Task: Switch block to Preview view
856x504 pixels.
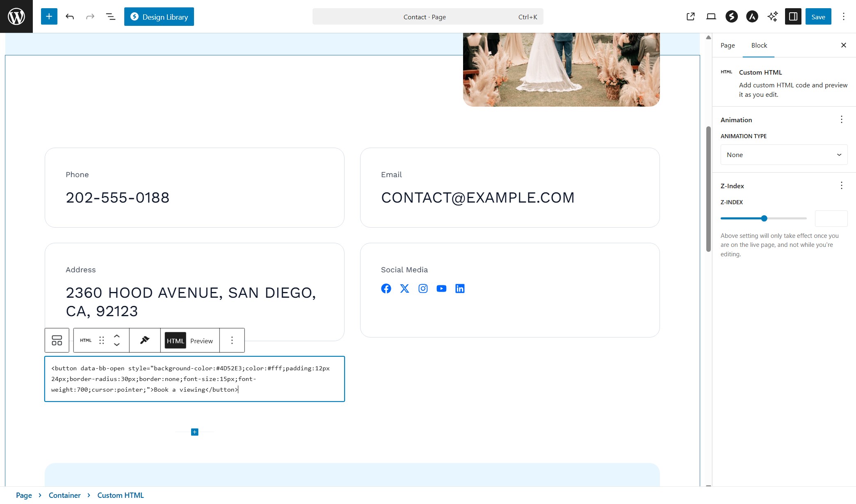Action: point(201,340)
